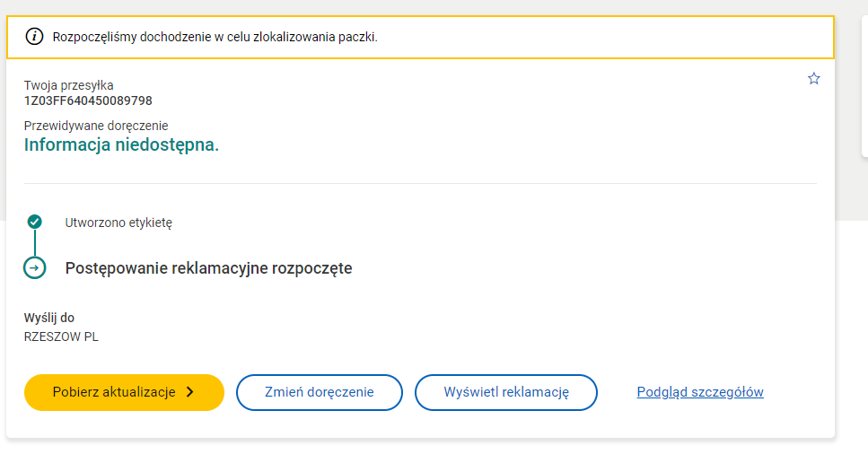Click the vertical line connecting progress steps

pos(34,243)
